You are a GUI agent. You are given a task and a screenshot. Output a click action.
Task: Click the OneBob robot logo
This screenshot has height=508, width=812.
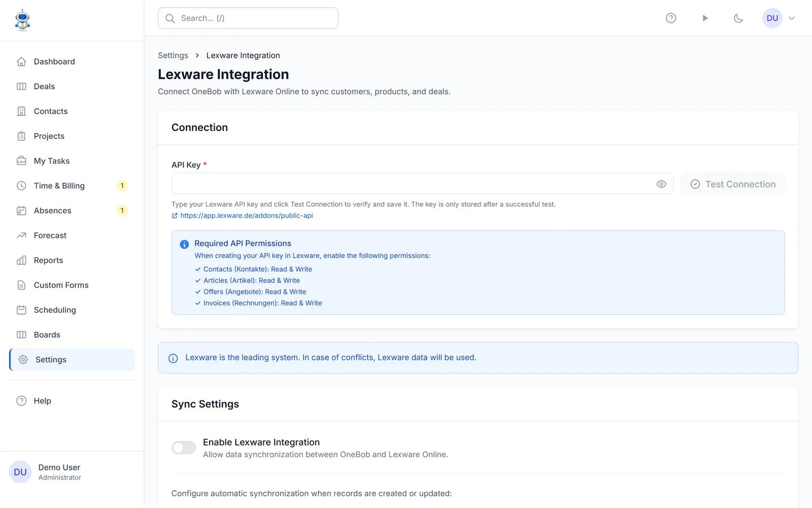click(22, 20)
